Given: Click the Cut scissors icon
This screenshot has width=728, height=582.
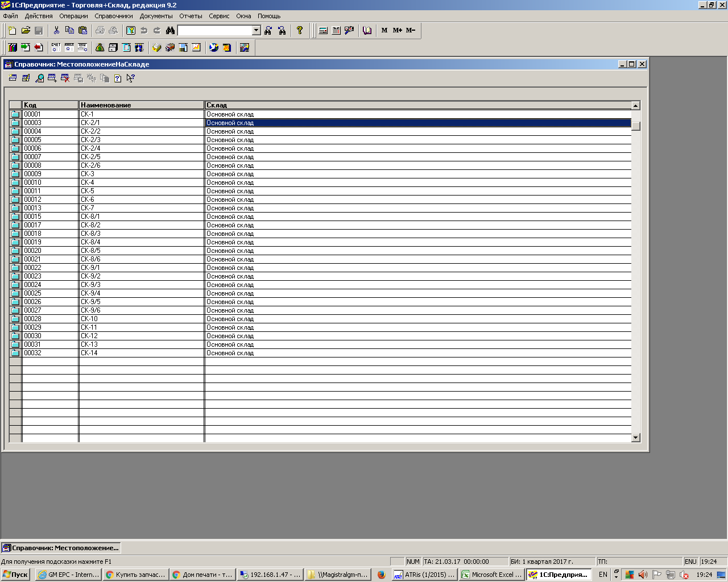Looking at the screenshot, I should click(x=56, y=31).
